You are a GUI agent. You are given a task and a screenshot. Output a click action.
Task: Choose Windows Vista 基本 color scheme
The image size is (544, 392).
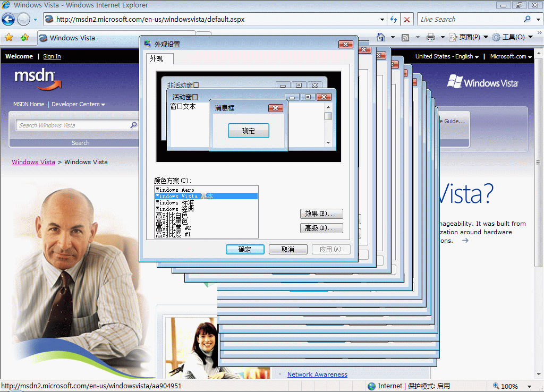206,196
